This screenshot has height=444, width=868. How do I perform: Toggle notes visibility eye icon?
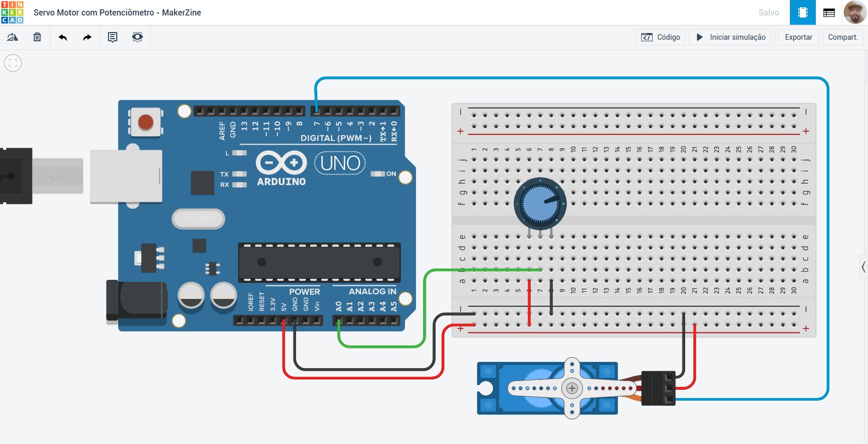137,37
